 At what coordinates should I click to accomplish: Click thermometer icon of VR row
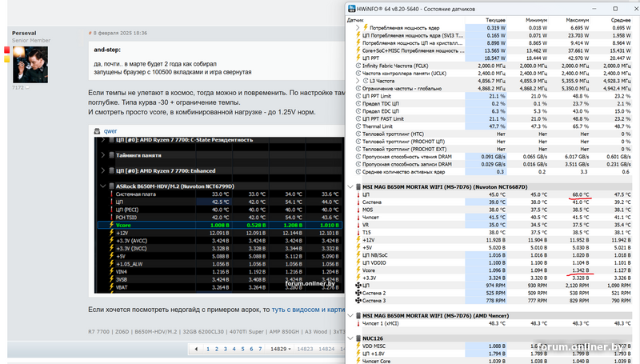(x=358, y=225)
